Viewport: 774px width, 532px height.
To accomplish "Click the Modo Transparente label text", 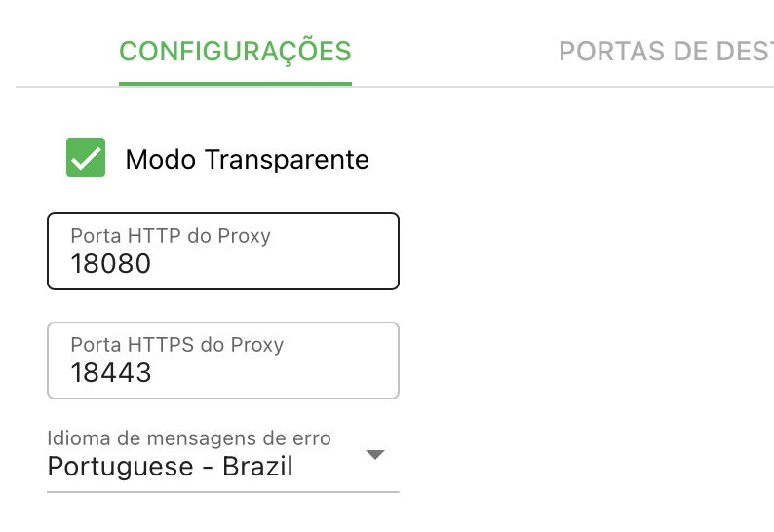I will click(248, 160).
